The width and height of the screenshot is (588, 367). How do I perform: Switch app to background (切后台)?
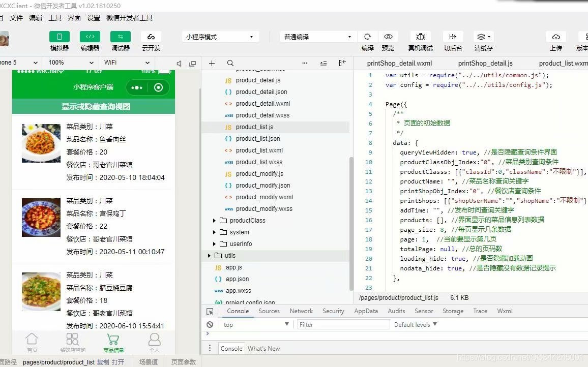pos(453,37)
